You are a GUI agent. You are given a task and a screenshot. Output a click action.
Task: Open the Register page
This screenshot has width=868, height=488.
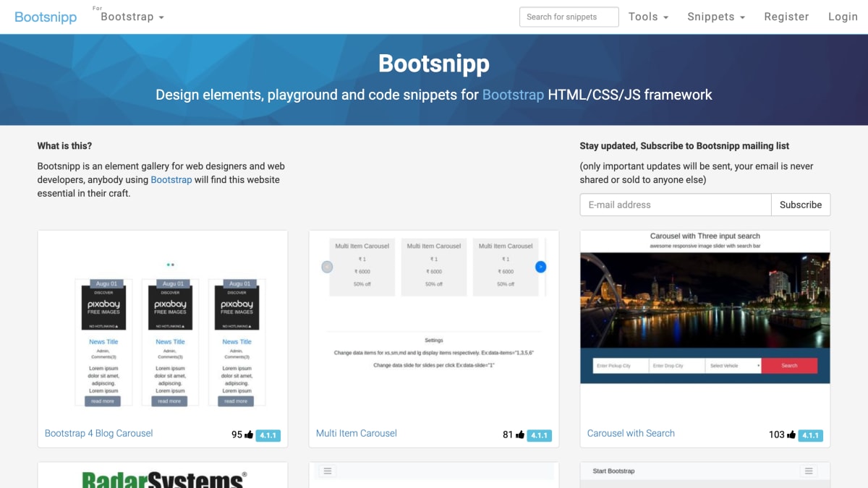786,17
